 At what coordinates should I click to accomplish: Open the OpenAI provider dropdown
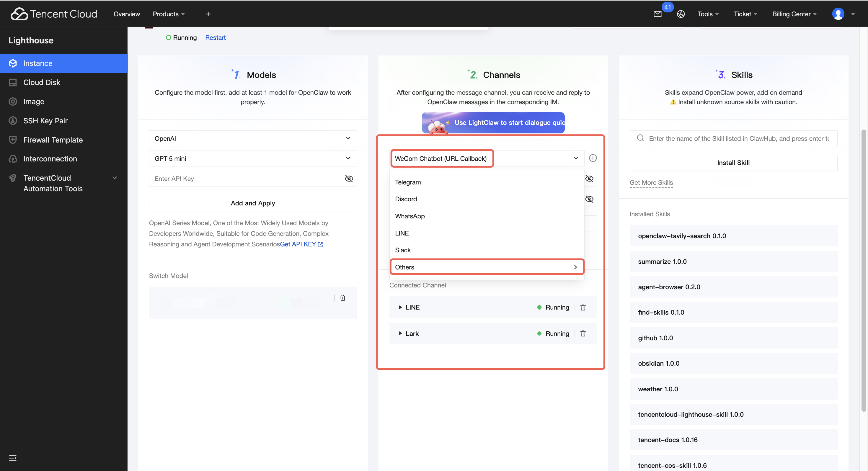tap(253, 138)
